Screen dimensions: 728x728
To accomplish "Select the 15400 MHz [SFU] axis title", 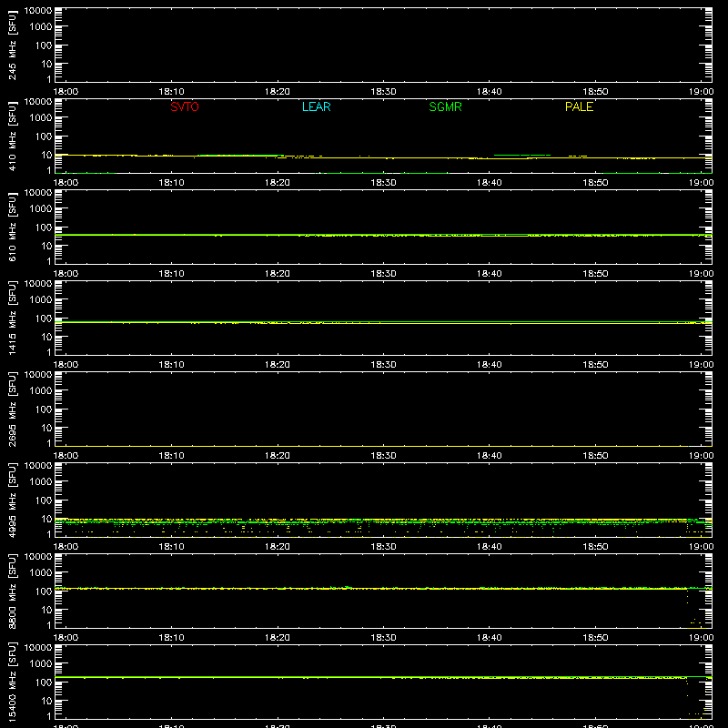I will (13, 682).
